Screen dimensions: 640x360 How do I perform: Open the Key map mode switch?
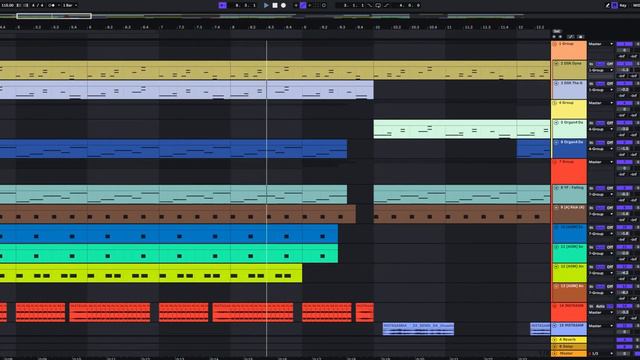(x=623, y=5)
